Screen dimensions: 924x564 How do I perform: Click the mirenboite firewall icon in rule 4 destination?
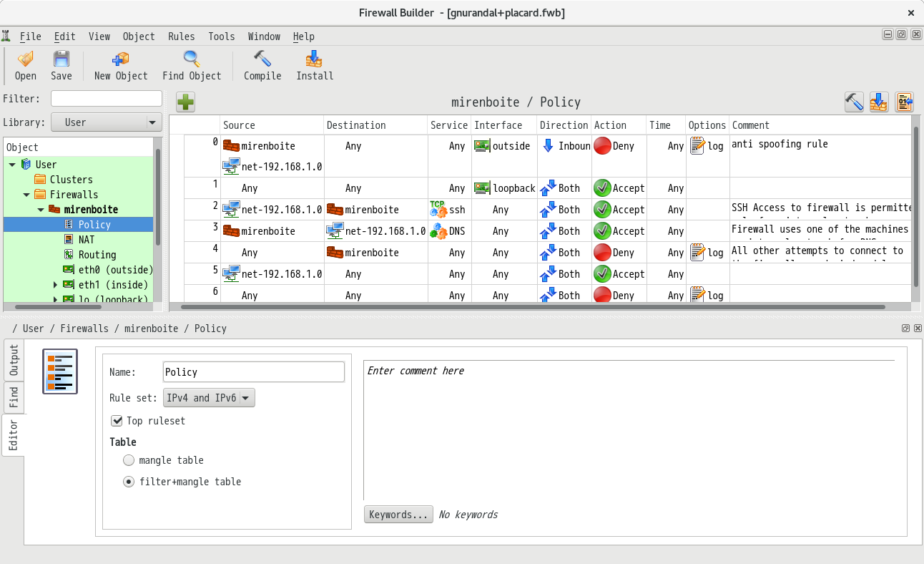(x=335, y=253)
